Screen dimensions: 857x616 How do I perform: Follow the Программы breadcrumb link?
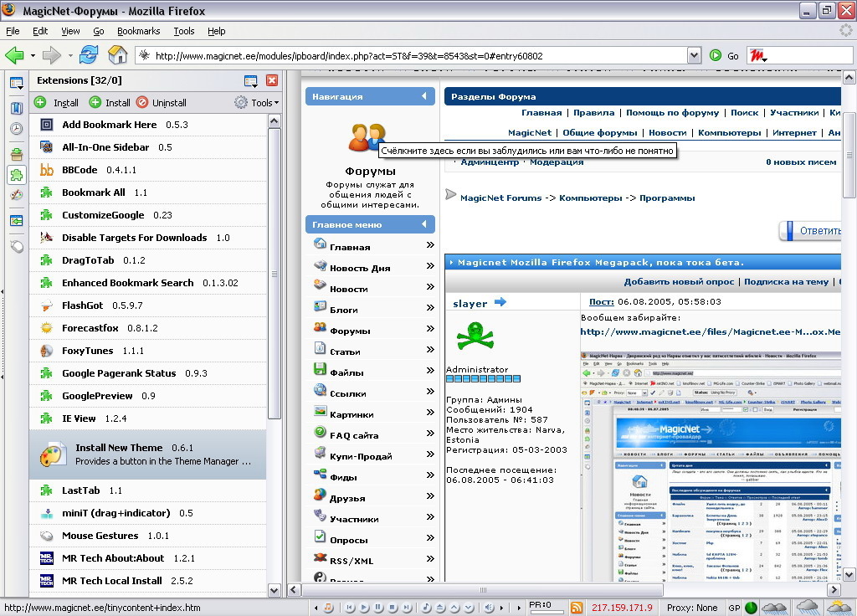667,198
